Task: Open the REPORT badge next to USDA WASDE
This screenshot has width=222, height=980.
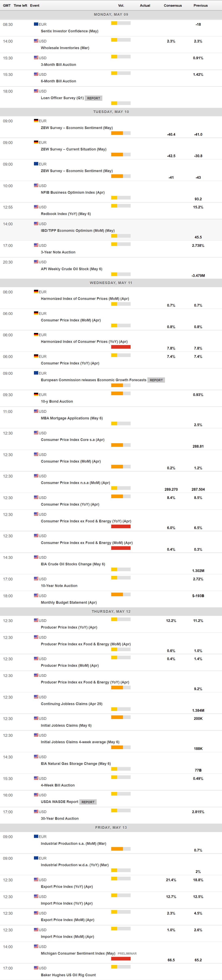Action: click(88, 802)
